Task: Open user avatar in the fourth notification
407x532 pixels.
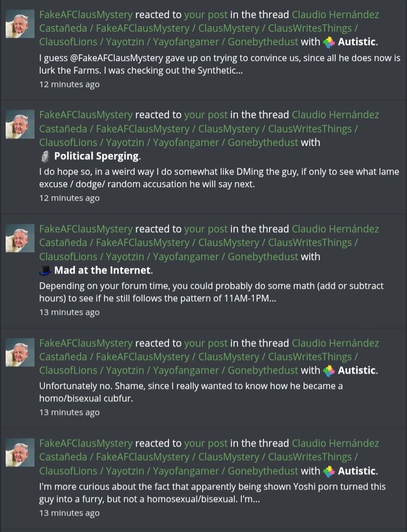Action: (20, 352)
